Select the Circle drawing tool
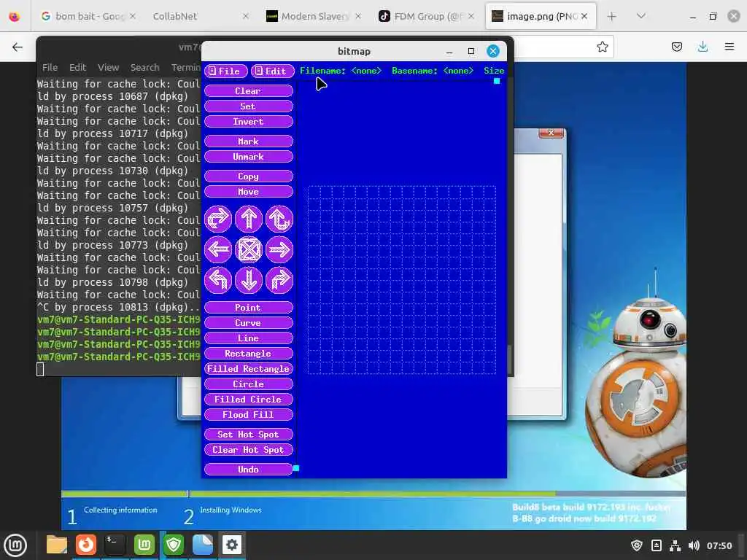The image size is (747, 560). (248, 384)
